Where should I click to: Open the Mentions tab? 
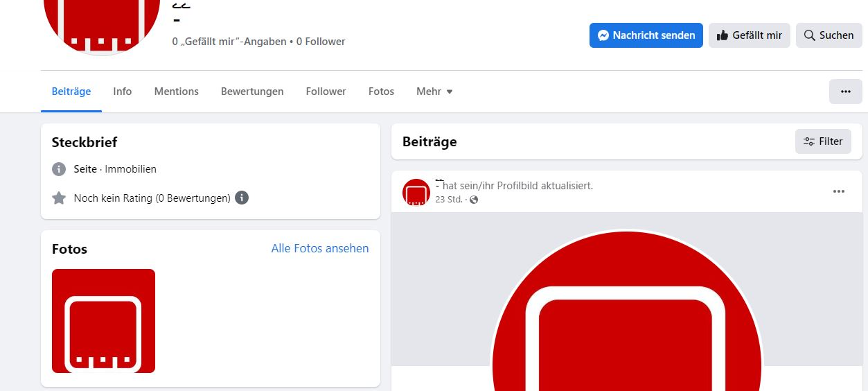pyautogui.click(x=176, y=92)
